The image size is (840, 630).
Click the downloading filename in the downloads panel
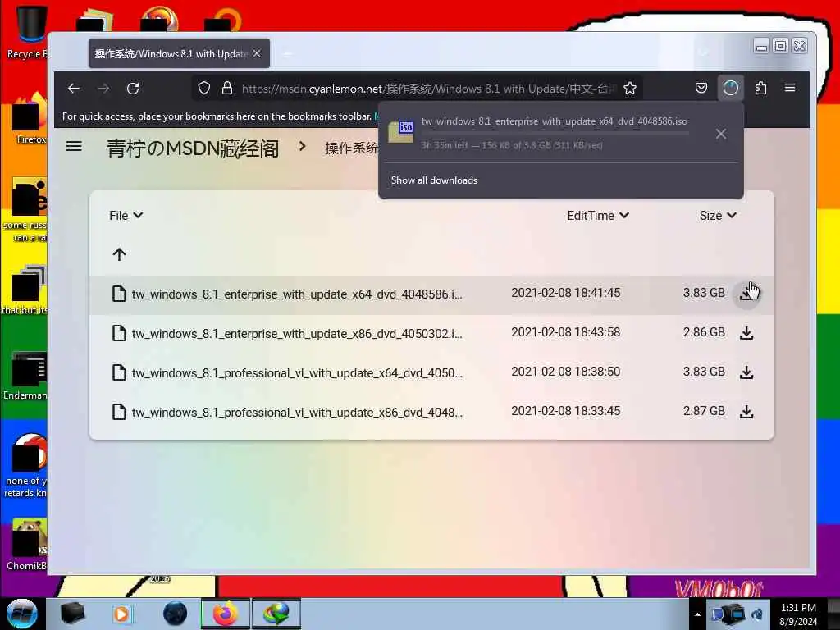554,121
